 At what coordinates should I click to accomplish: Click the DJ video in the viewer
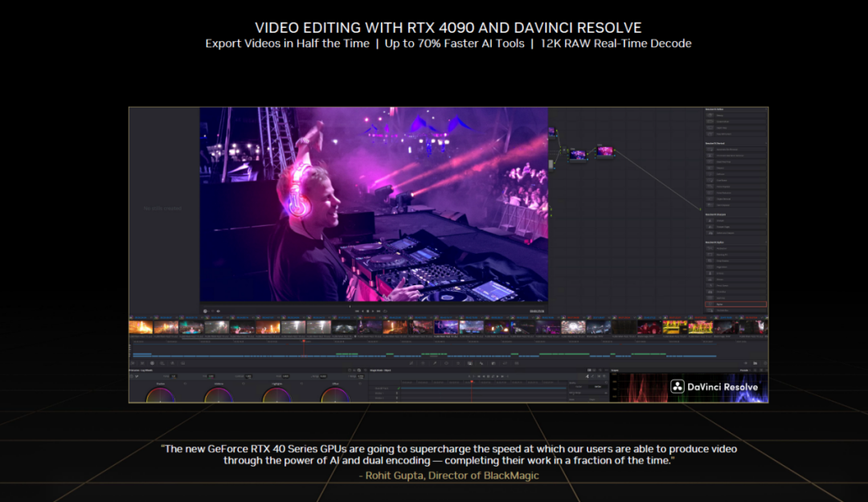click(x=374, y=204)
